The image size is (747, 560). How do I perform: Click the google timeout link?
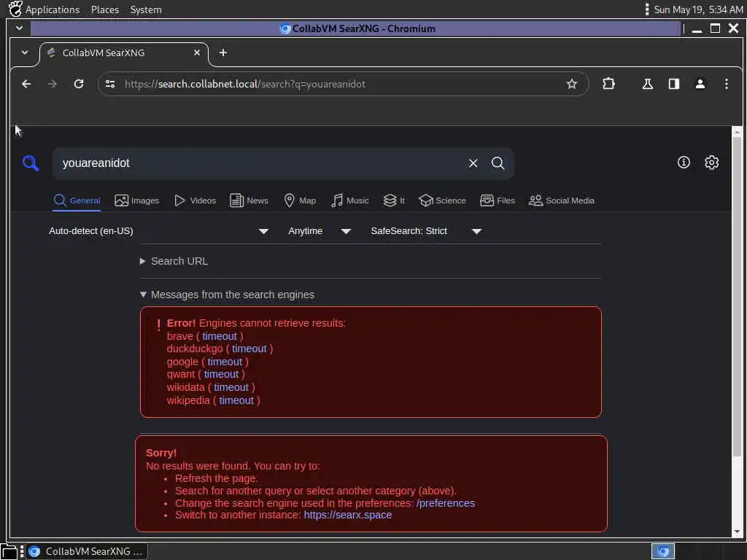point(225,362)
